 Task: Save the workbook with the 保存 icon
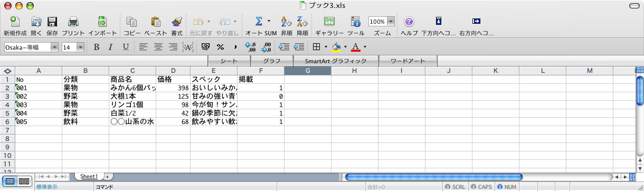[52, 22]
